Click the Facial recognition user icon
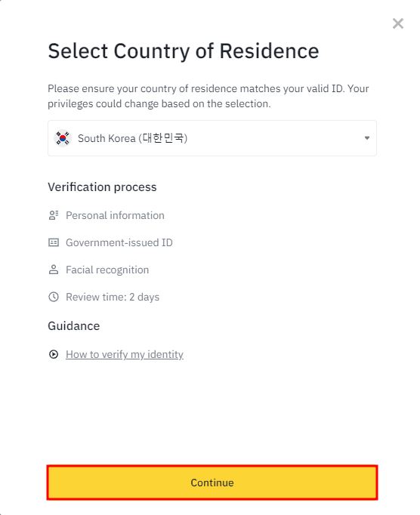 coord(53,270)
